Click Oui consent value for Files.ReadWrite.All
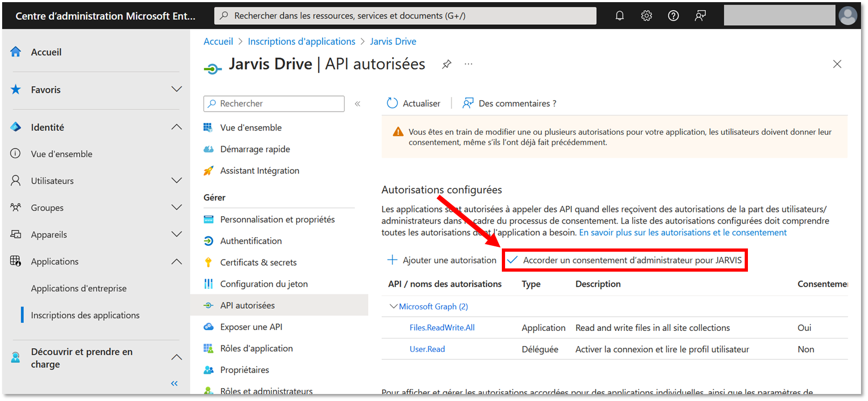Viewport: 868px width, 401px height. pyautogui.click(x=804, y=328)
